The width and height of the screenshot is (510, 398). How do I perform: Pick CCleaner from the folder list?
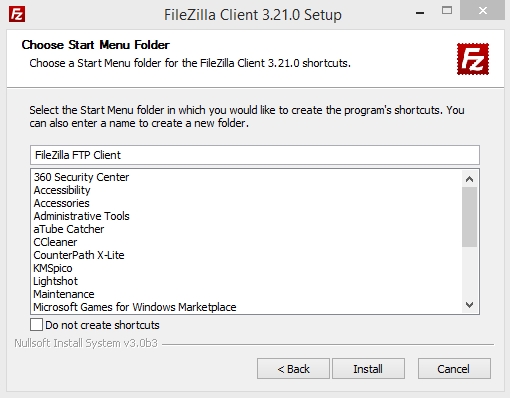55,242
